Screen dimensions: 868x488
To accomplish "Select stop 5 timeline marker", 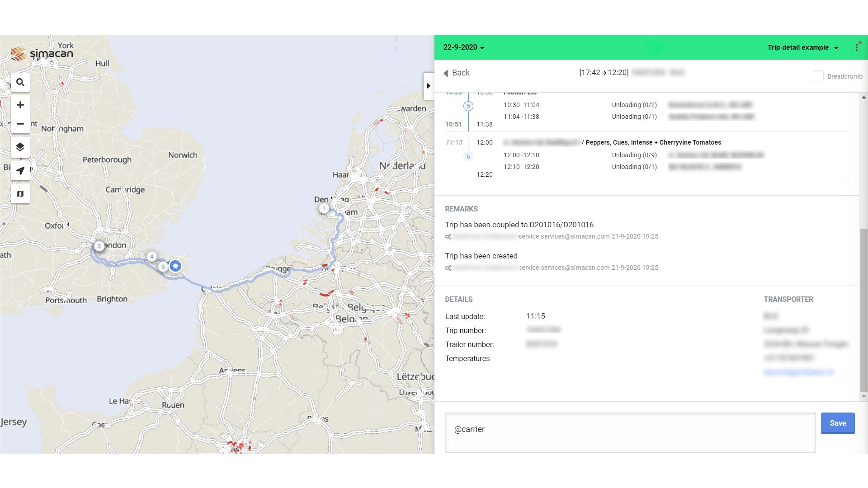I will (x=468, y=106).
